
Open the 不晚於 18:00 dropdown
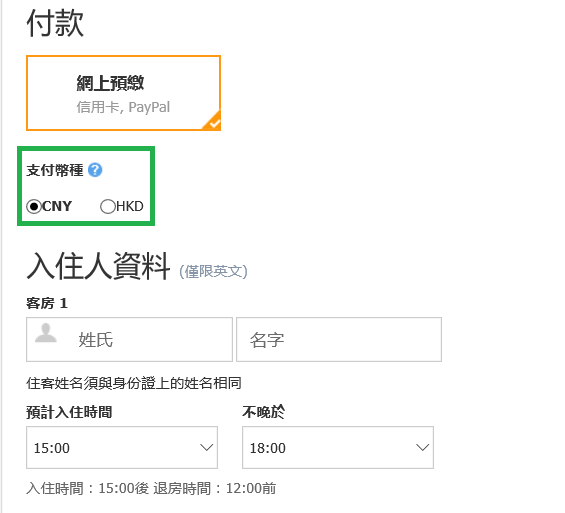[x=338, y=447]
